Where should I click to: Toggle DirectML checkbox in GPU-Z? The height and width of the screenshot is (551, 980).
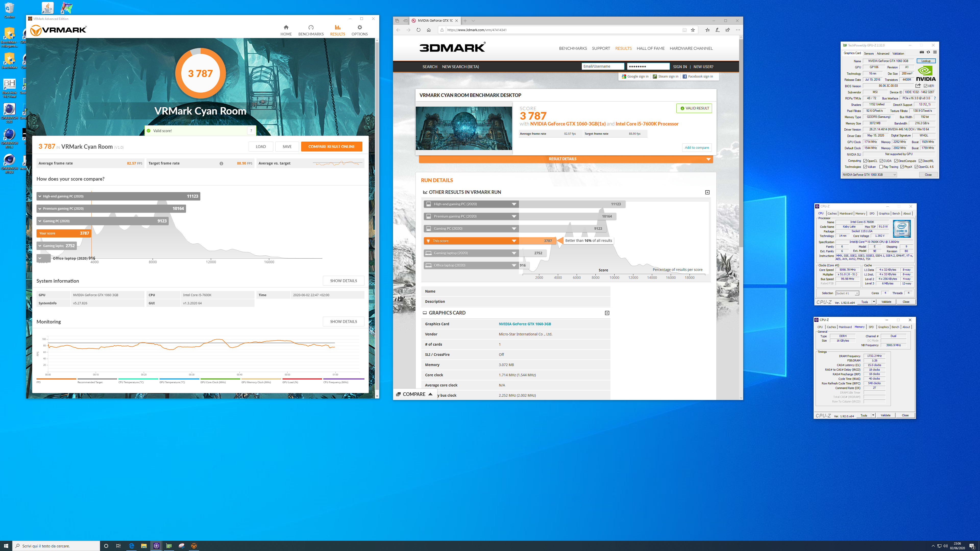point(920,161)
